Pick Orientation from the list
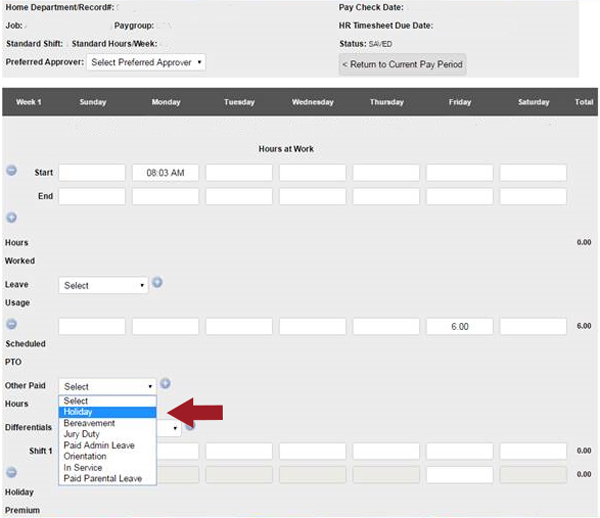Image resolution: width=600 pixels, height=518 pixels. click(x=108, y=456)
